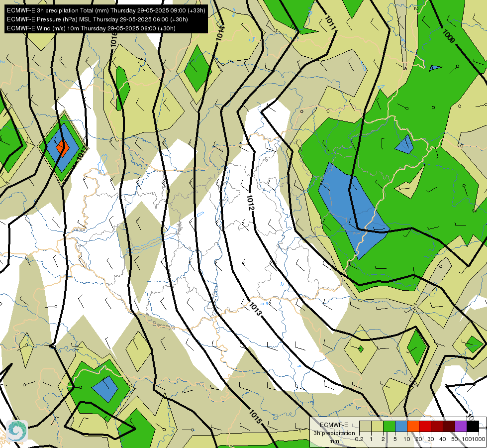Pick the green 2–5 mm legend swatch

pos(389,426)
